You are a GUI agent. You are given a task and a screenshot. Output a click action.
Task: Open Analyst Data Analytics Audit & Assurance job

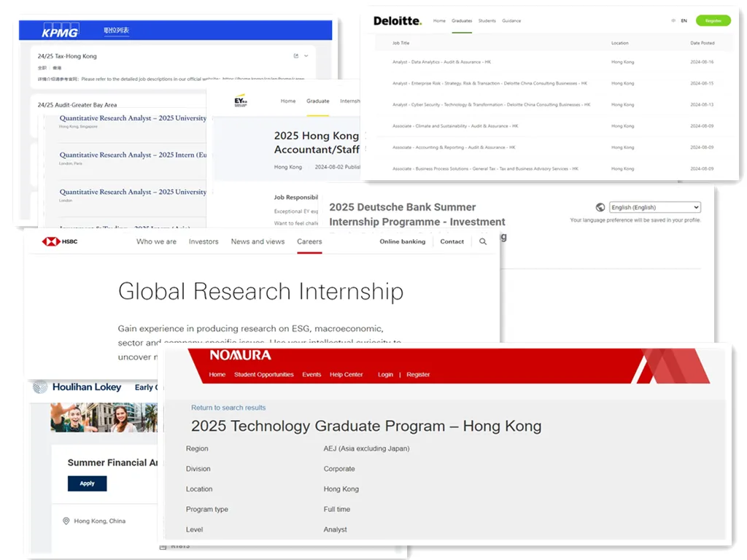[441, 62]
